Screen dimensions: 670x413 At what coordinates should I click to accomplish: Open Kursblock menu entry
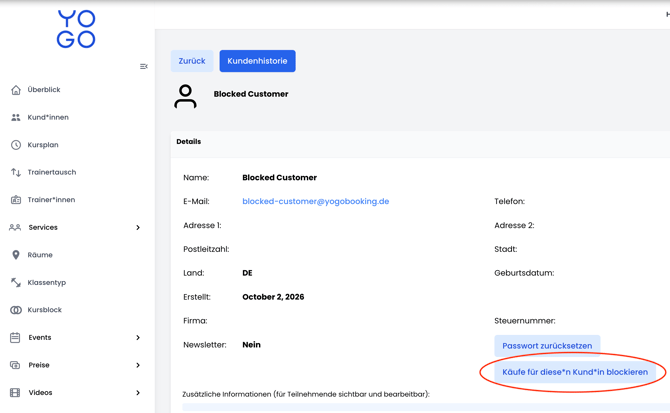pyautogui.click(x=45, y=310)
